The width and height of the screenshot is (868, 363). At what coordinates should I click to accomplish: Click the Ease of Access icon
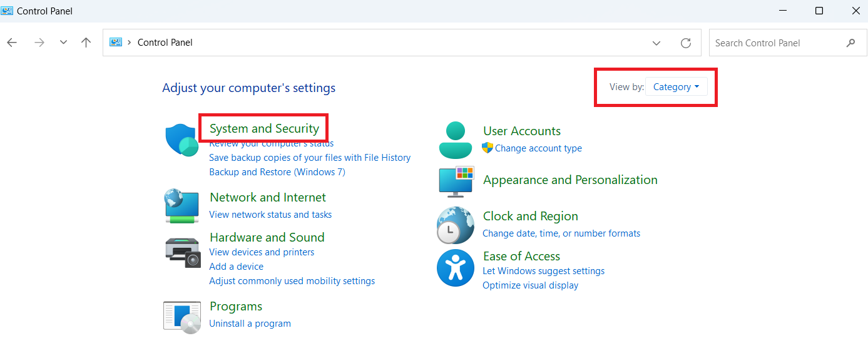456,268
